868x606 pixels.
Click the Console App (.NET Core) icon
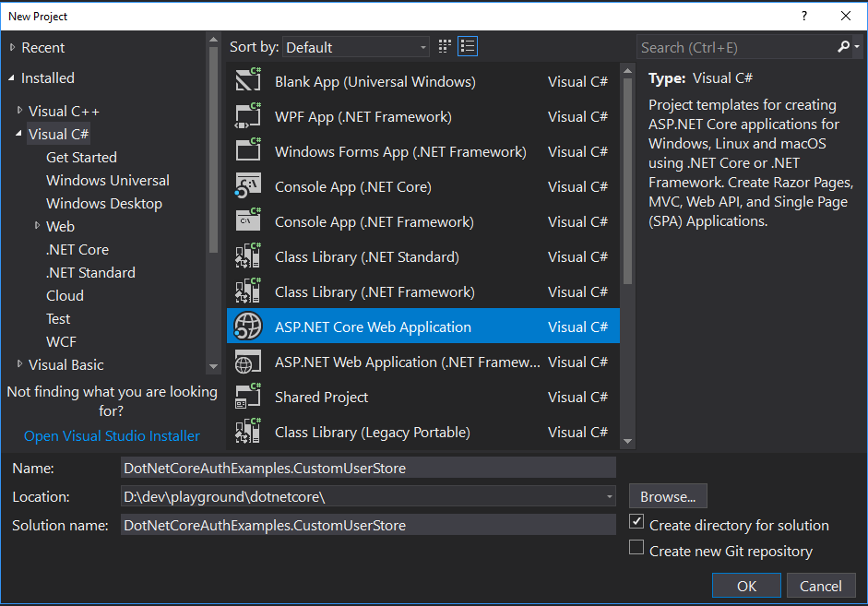248,186
